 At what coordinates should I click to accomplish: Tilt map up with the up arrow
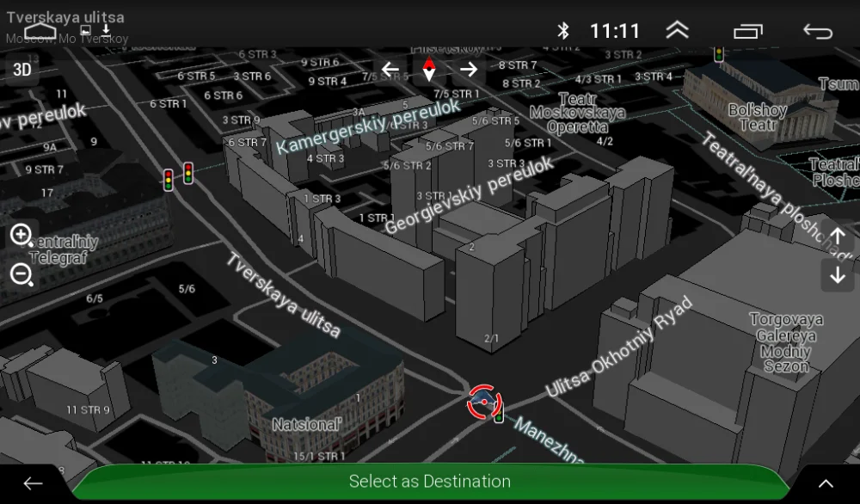(x=838, y=237)
